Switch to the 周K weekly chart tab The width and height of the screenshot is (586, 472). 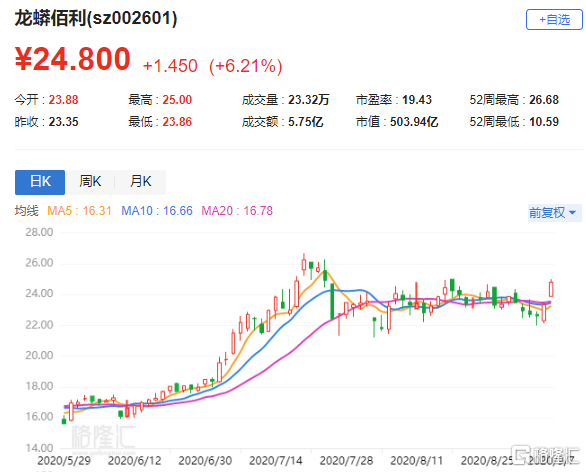[x=90, y=182]
